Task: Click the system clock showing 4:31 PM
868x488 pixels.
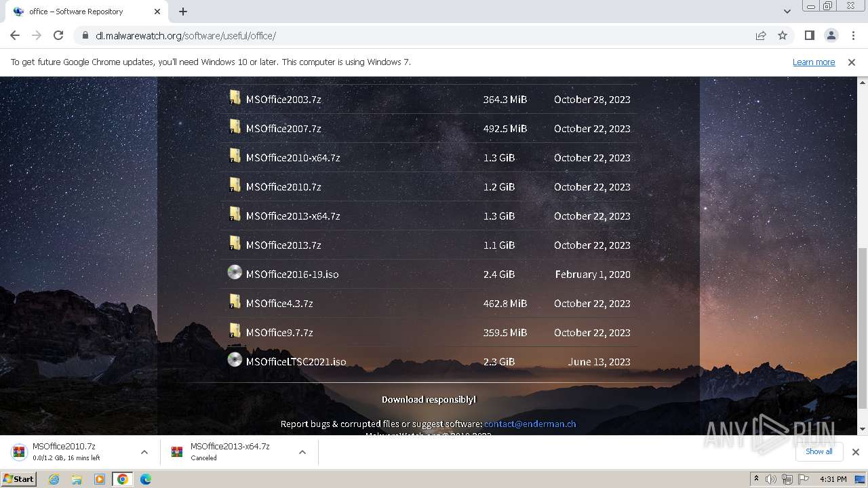Action: [833, 479]
